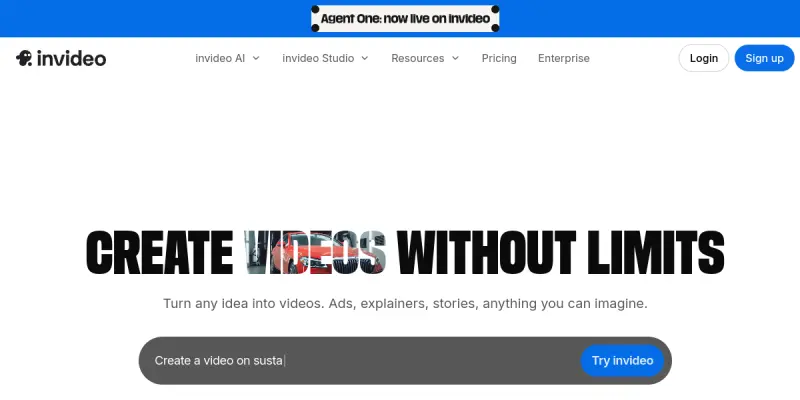Click the Login button
Image resolution: width=800 pixels, height=400 pixels.
(704, 58)
